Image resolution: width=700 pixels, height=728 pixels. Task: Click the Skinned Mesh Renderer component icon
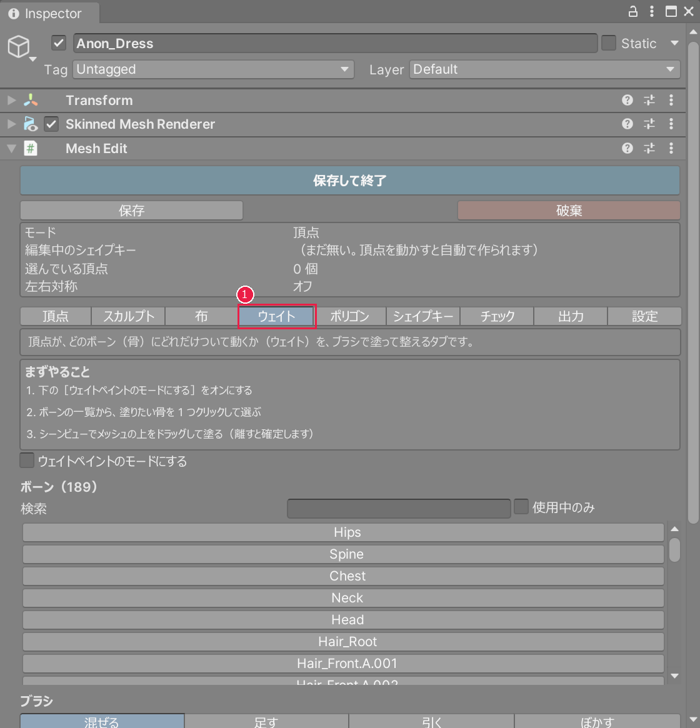31,124
